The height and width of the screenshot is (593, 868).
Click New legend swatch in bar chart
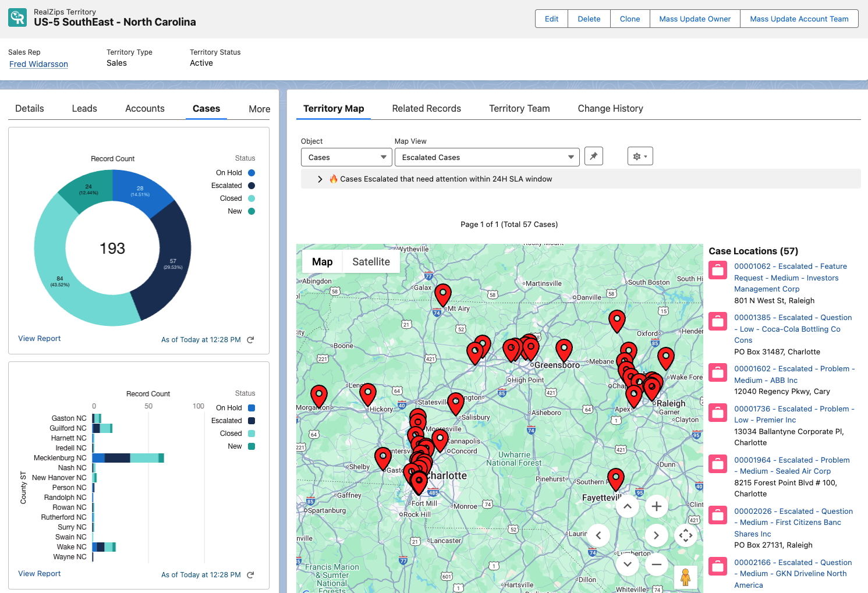click(251, 446)
